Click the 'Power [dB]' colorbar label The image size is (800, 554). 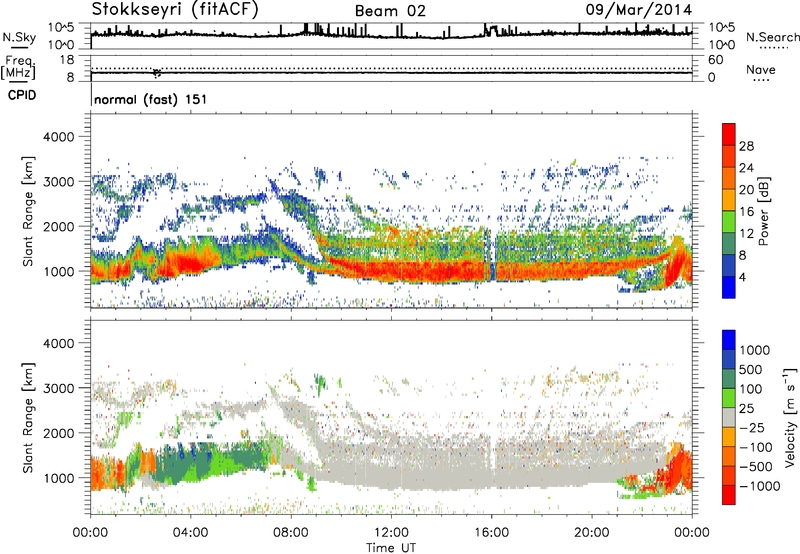pyautogui.click(x=763, y=211)
